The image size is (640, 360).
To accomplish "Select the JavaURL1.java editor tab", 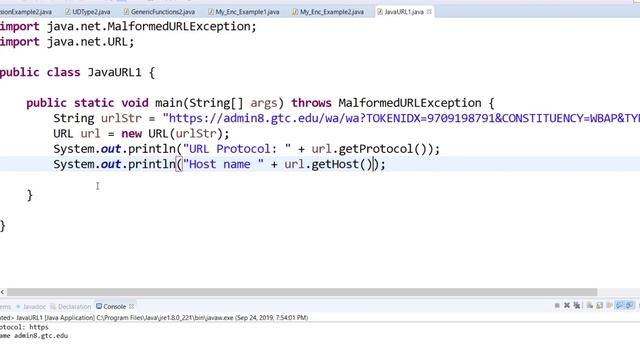I will tap(404, 12).
